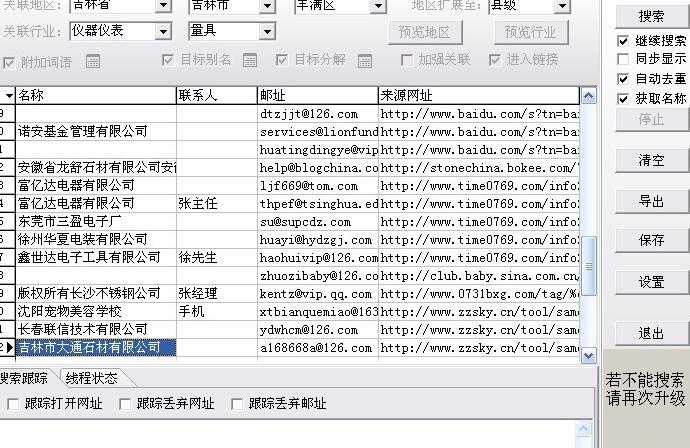The image size is (690, 448).
Task: Click the 导出 export button
Action: point(651,201)
